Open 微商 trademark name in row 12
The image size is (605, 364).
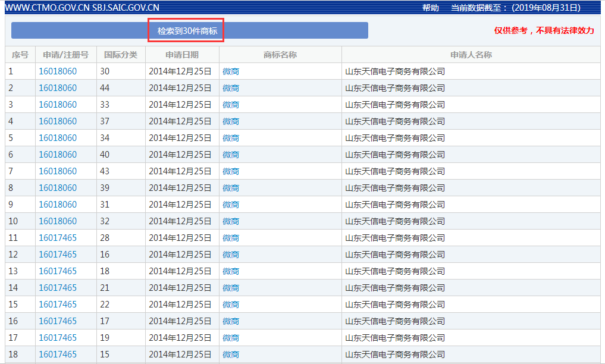pos(231,255)
